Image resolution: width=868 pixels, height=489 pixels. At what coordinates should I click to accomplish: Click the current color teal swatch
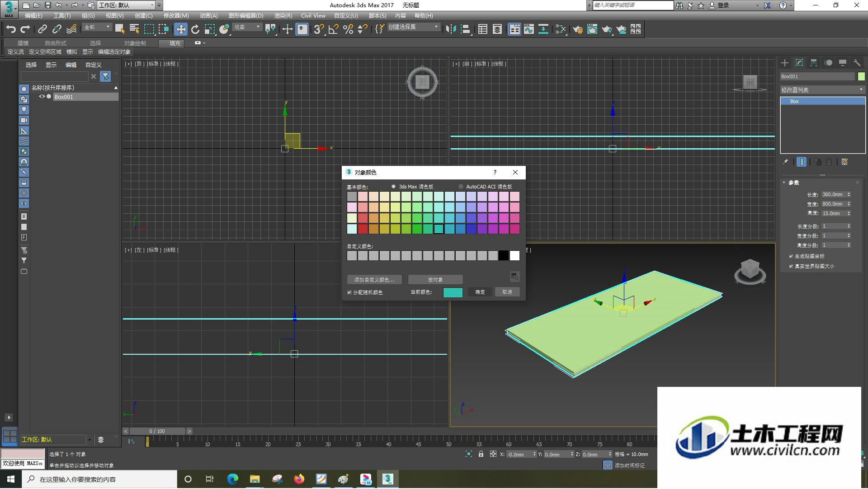(453, 292)
